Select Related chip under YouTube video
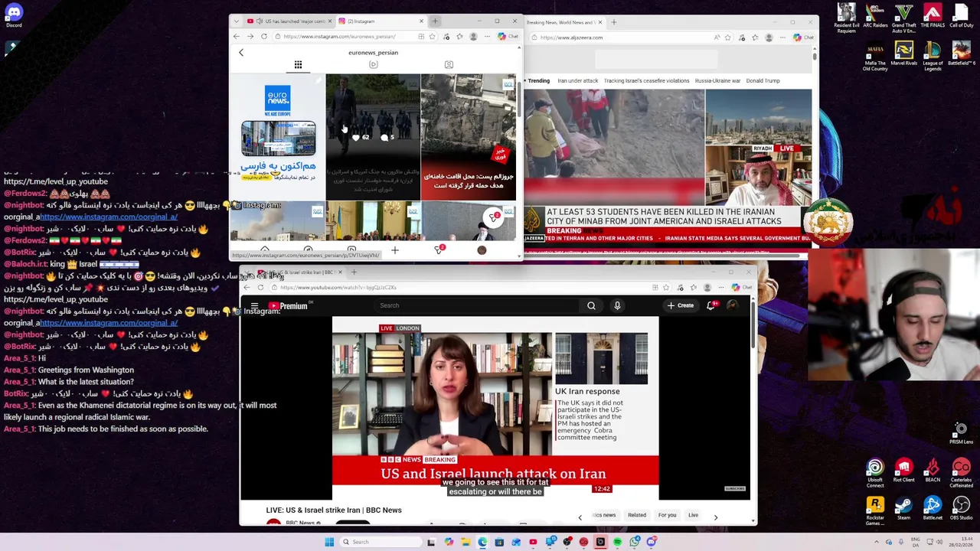 [637, 516]
